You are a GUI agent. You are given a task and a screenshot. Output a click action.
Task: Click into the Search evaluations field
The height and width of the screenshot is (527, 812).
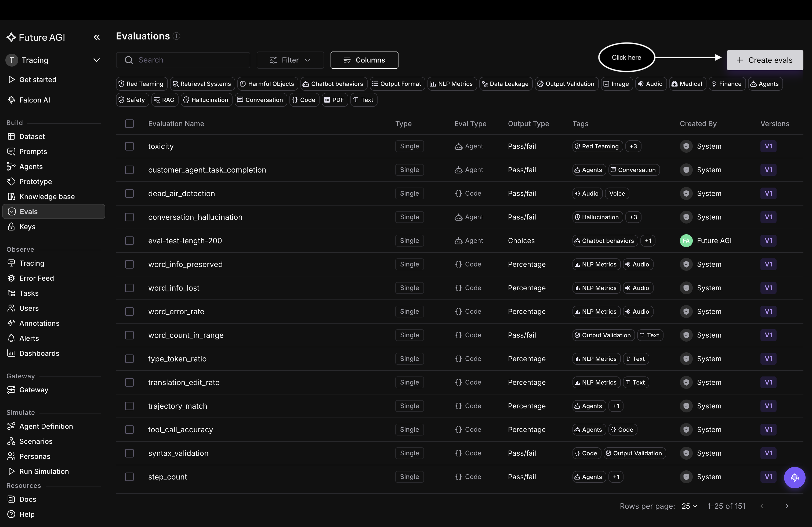[183, 60]
